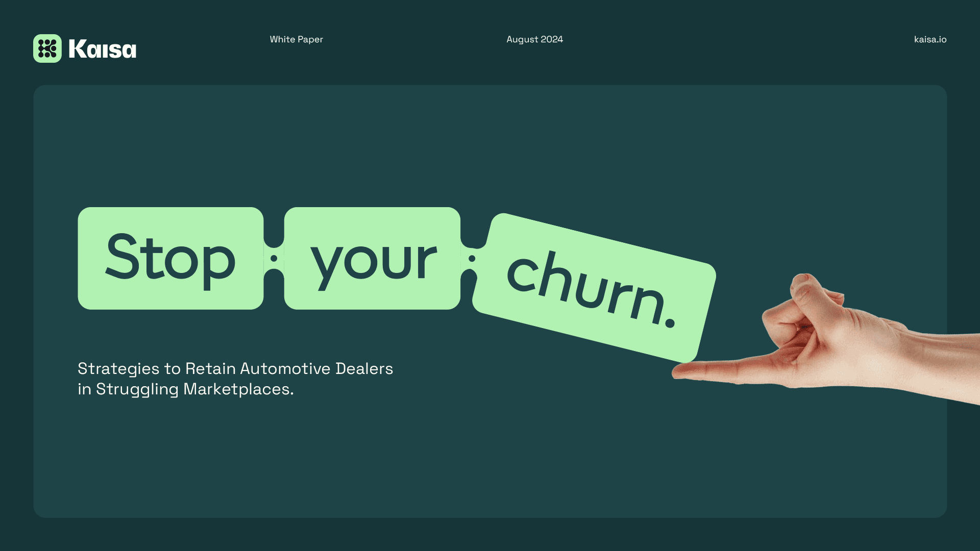Click the hand image flicking the block
The width and height of the screenshot is (980, 551).
[825, 340]
